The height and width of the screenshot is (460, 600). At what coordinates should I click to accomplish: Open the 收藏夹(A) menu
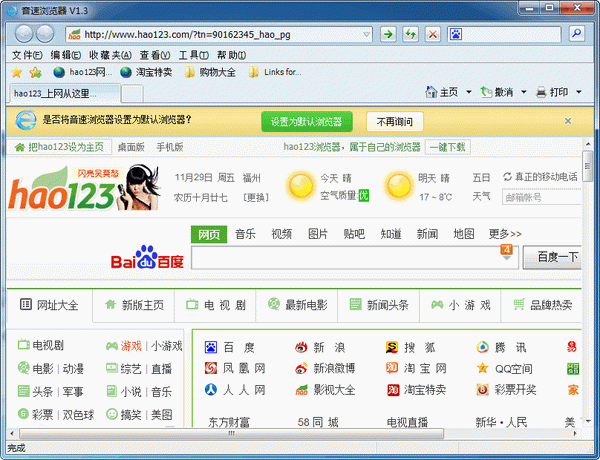point(110,55)
